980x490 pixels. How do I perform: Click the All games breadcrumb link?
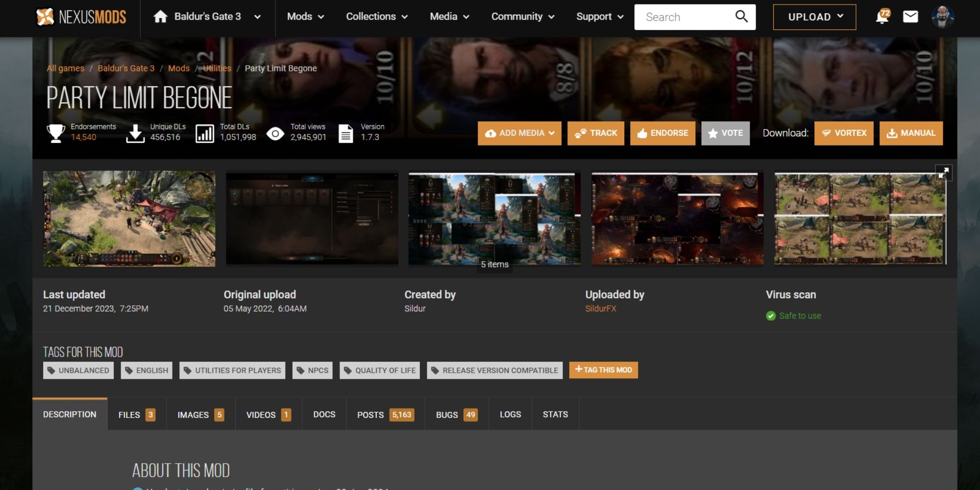(65, 68)
